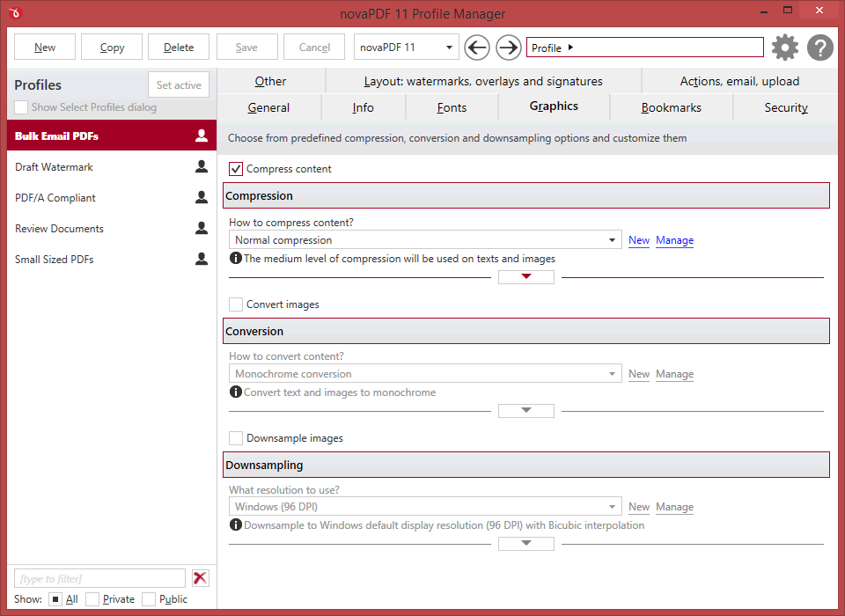
Task: Click the New profile button
Action: (x=45, y=48)
